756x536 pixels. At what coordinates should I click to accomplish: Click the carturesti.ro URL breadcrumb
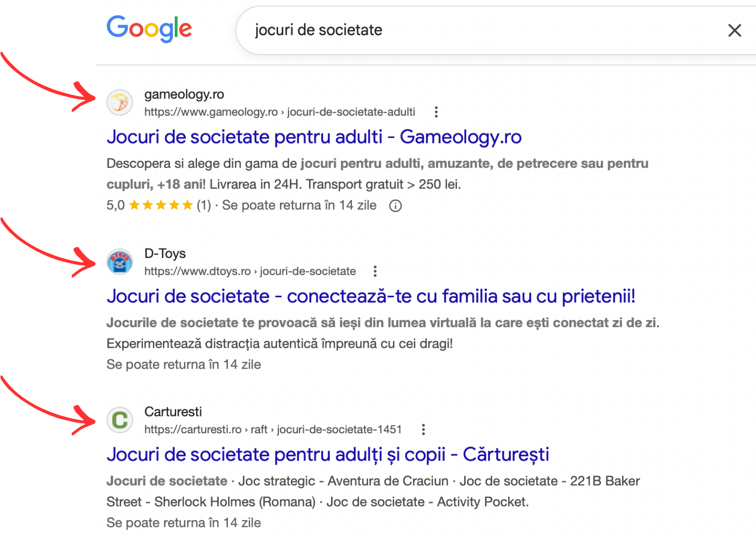pyautogui.click(x=273, y=430)
